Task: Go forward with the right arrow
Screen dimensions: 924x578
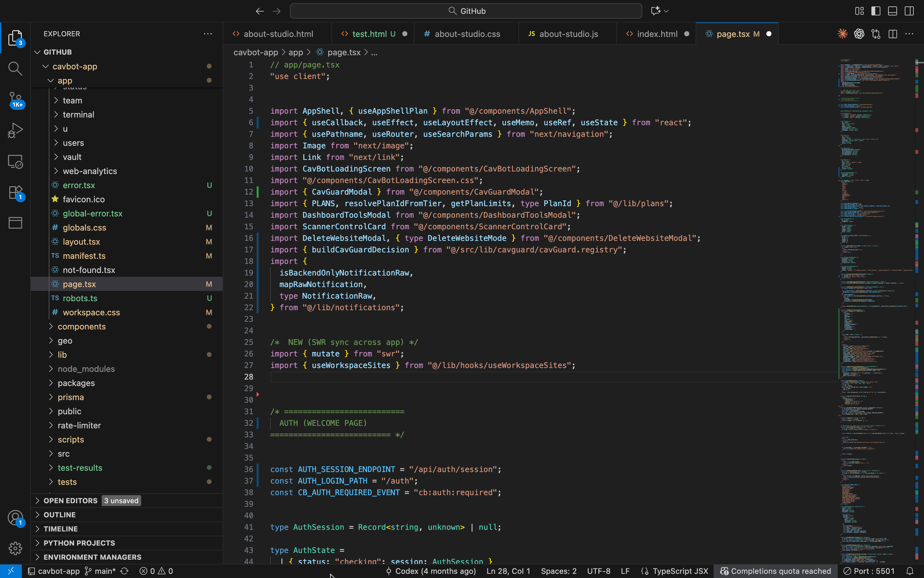Action: [x=277, y=11]
